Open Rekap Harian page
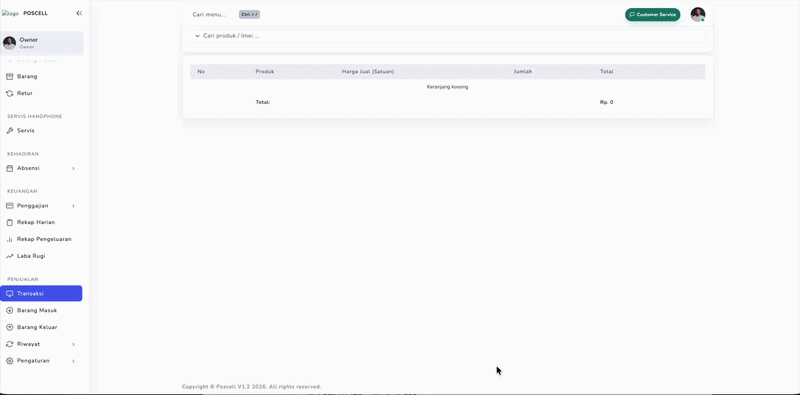800x395 pixels. (x=41, y=223)
